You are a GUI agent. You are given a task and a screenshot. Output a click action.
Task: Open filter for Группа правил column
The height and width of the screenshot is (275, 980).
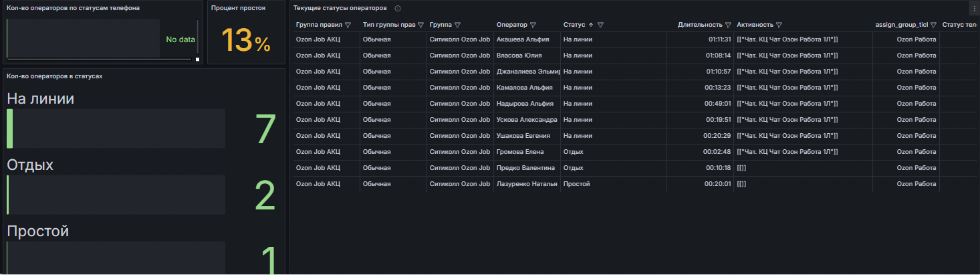click(x=348, y=25)
